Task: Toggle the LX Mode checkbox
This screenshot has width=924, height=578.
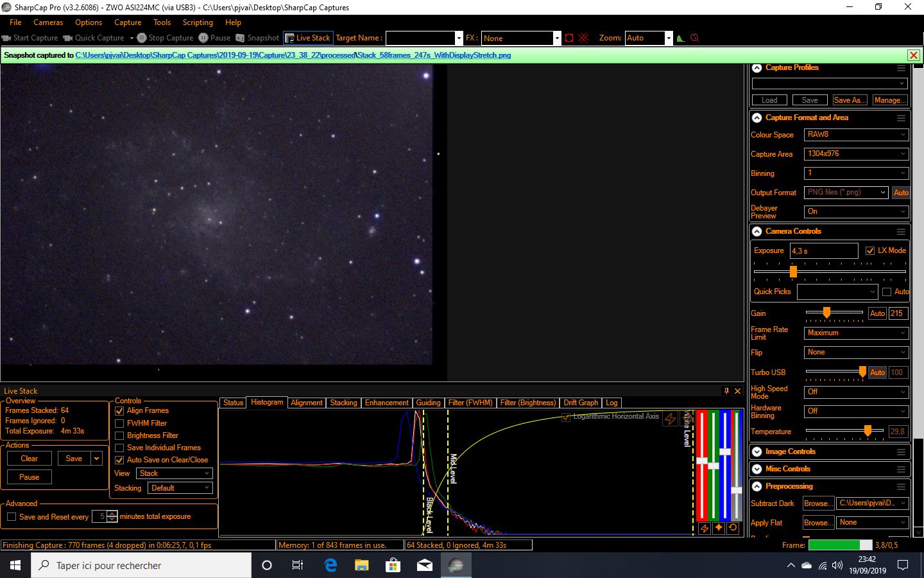Action: tap(870, 251)
